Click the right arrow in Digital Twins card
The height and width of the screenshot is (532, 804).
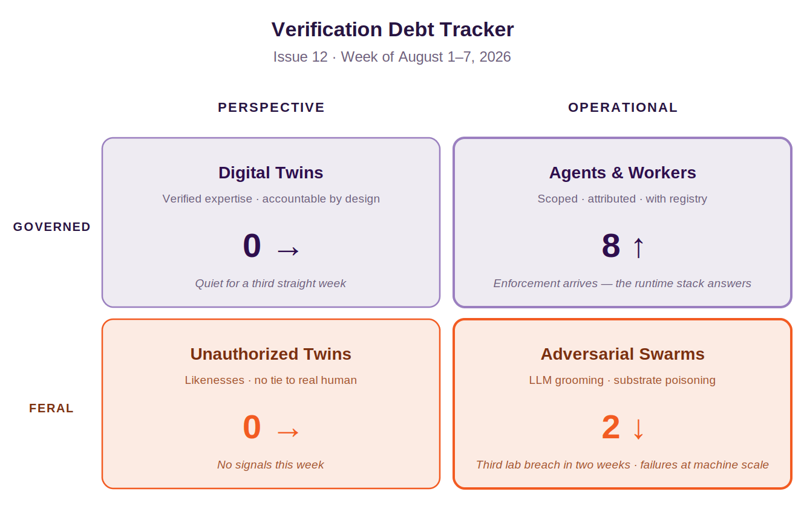click(x=288, y=250)
